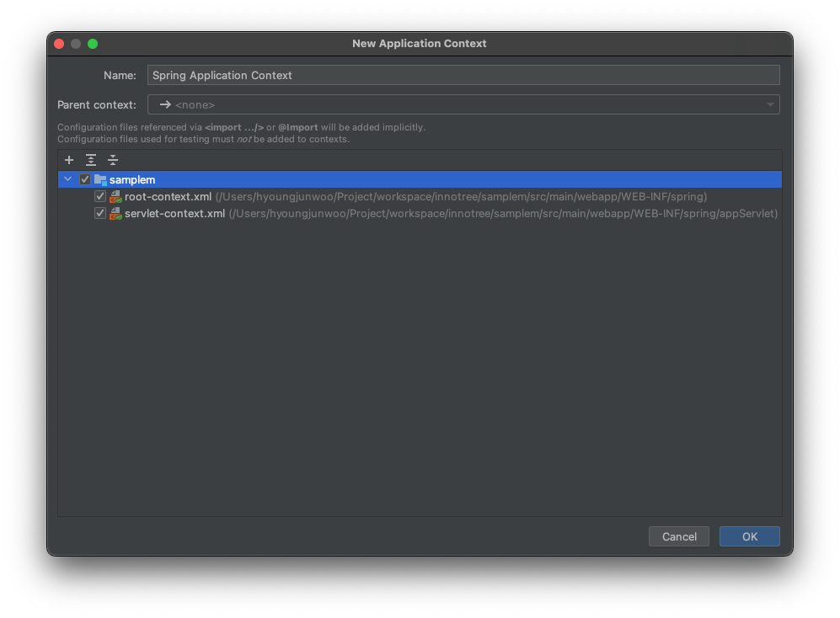This screenshot has width=840, height=618.
Task: Click the Parent context label
Action: 97,105
